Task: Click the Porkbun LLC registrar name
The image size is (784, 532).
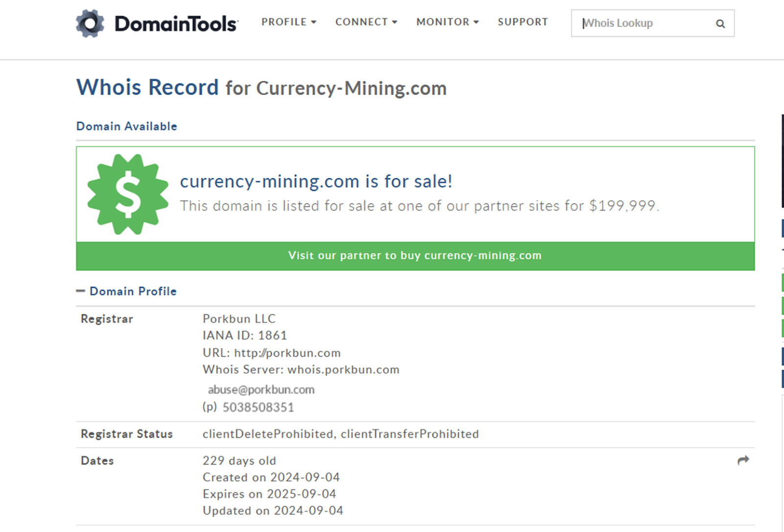Action: (x=239, y=319)
